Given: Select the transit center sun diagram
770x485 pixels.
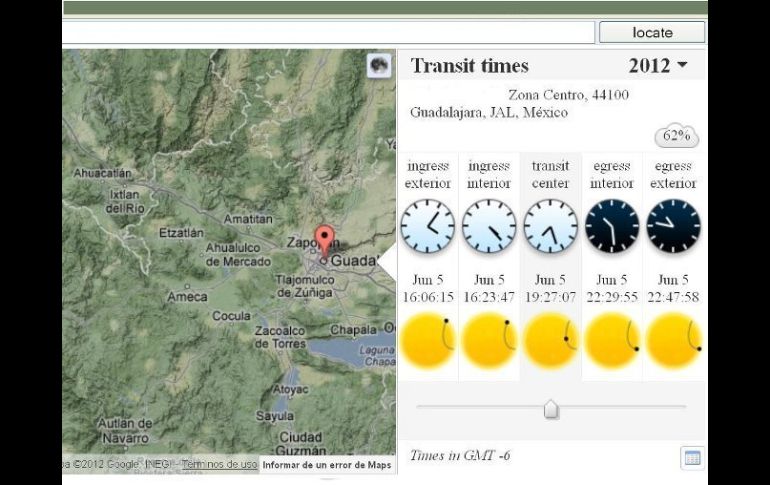Looking at the screenshot, I should pos(550,341).
